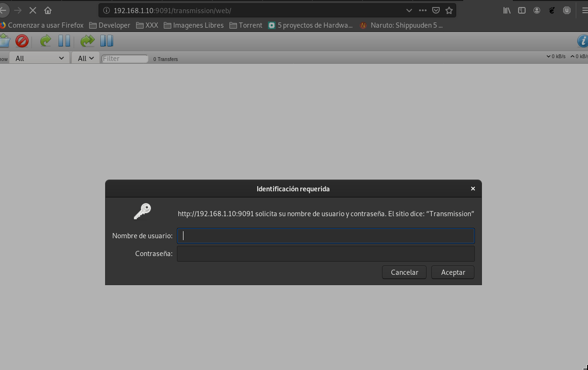Click the double green Start All arrows

pyautogui.click(x=87, y=41)
